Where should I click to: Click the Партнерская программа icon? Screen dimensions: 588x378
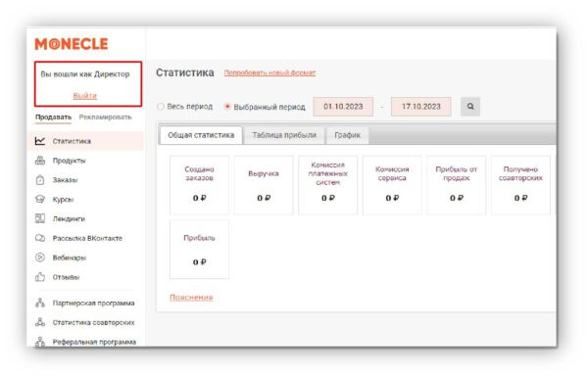point(40,303)
